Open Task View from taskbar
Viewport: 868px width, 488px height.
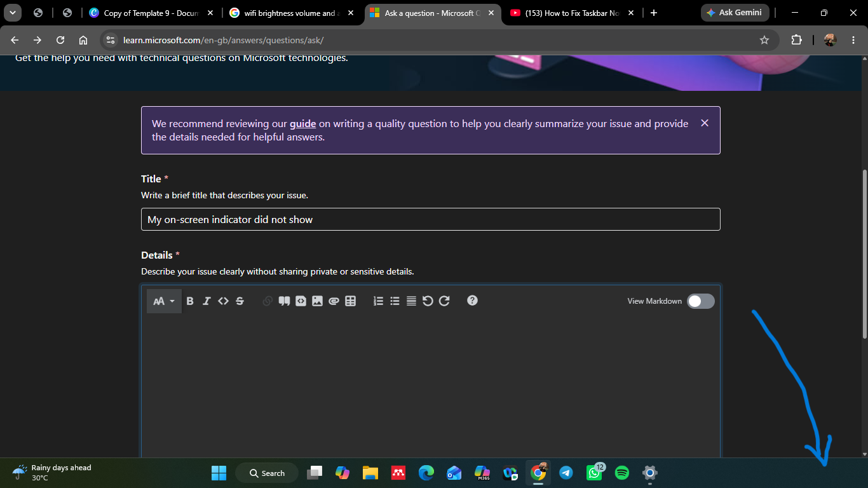pyautogui.click(x=315, y=473)
